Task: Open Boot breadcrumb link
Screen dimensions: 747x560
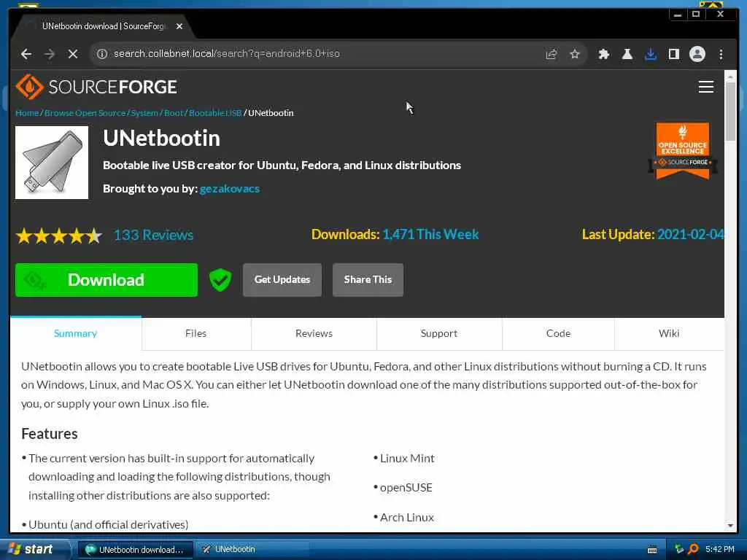Action: tap(174, 113)
